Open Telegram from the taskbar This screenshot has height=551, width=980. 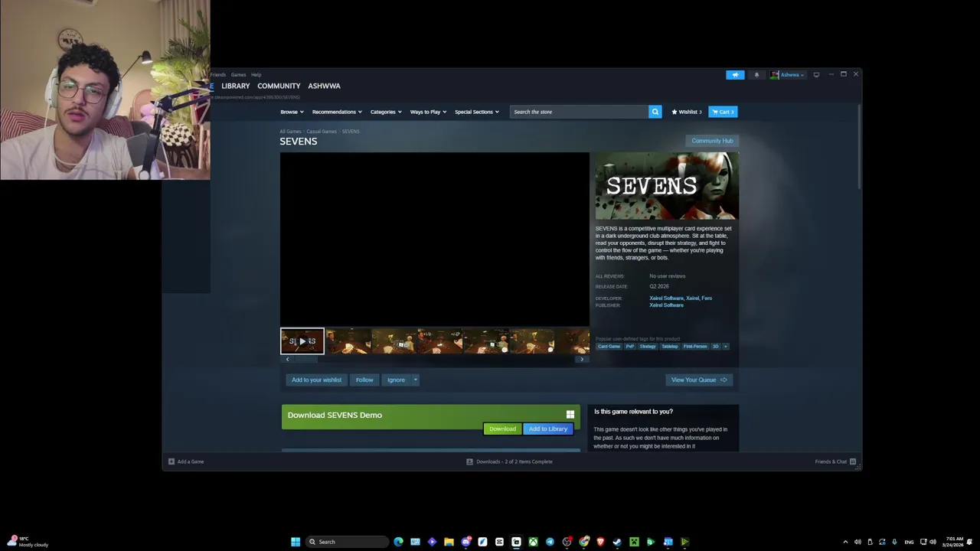point(550,542)
